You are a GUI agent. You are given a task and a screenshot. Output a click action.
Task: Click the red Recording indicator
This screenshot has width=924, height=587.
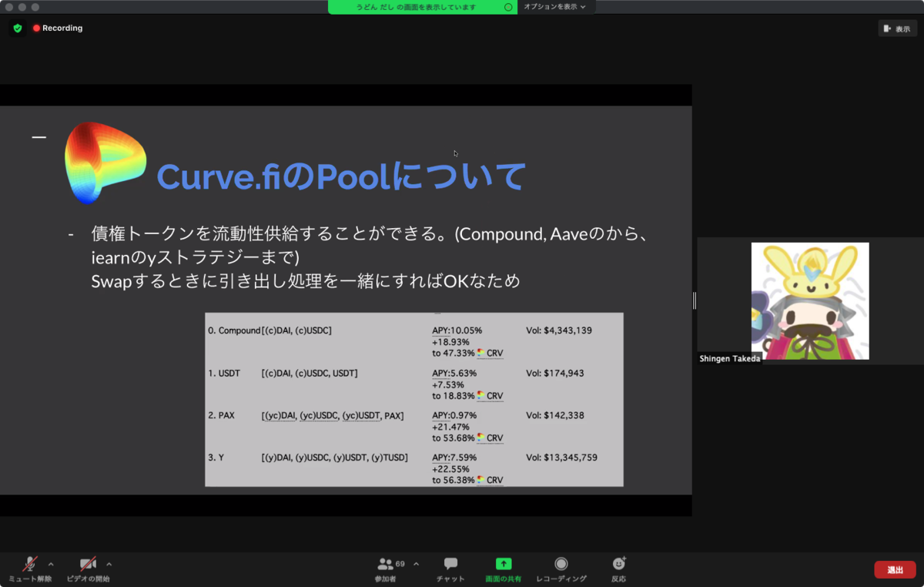pyautogui.click(x=58, y=29)
